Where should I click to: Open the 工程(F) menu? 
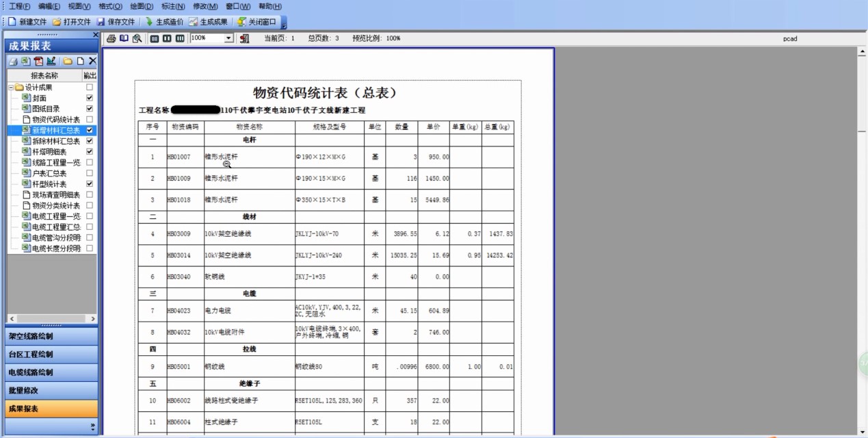(20, 6)
